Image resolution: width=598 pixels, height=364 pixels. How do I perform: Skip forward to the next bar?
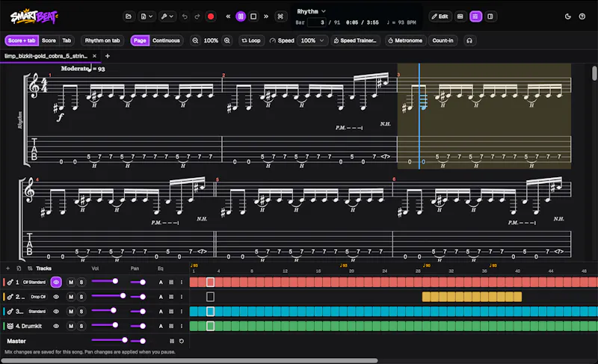pos(266,16)
